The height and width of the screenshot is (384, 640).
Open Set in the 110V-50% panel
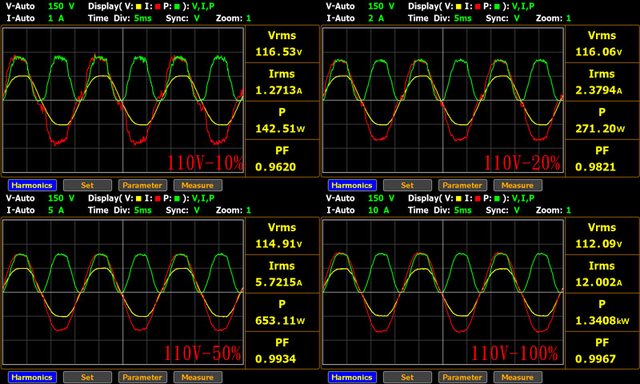click(x=87, y=377)
